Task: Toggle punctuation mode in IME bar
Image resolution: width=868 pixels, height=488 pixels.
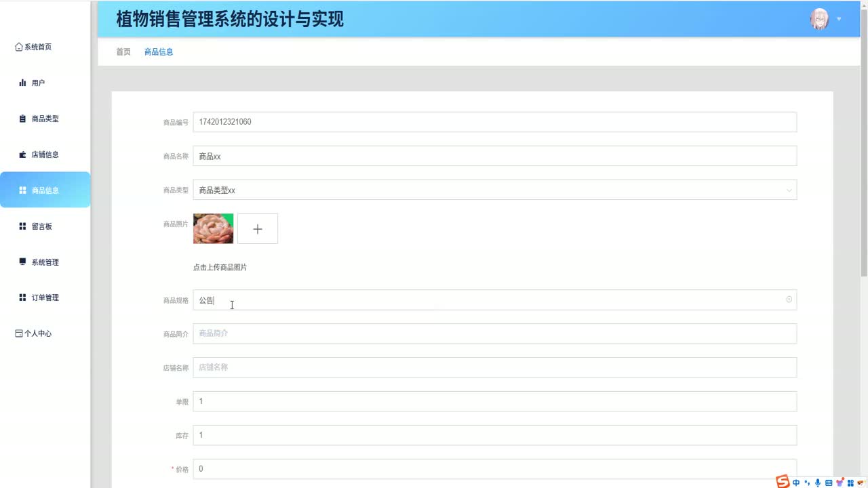Action: pyautogui.click(x=807, y=483)
